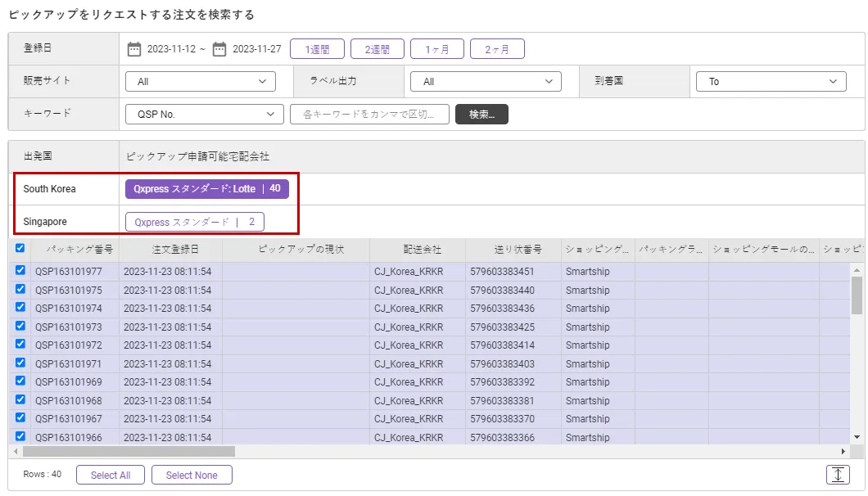Screen dimensions: 868x496
Task: Click the expand table height icon
Action: pos(838,475)
